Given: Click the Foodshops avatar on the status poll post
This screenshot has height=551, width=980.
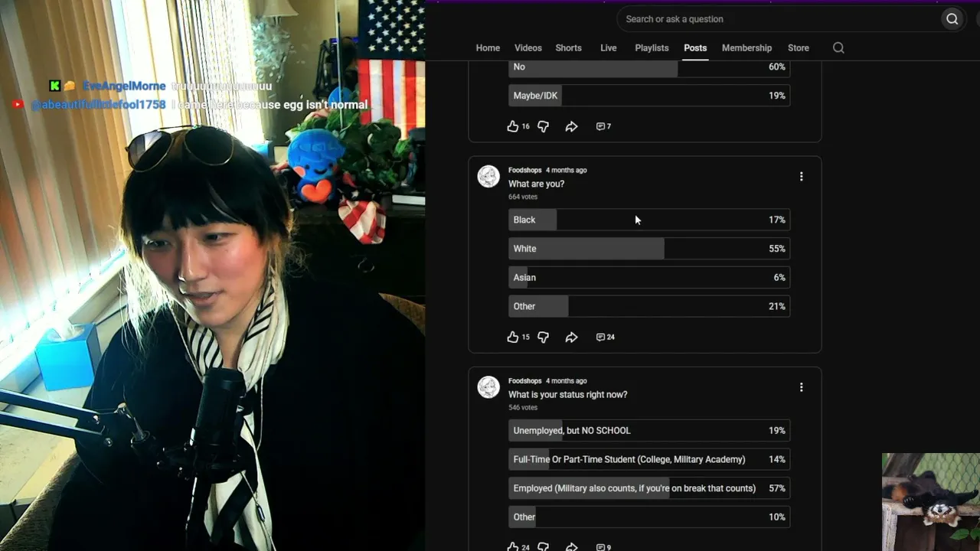Looking at the screenshot, I should click(x=488, y=386).
